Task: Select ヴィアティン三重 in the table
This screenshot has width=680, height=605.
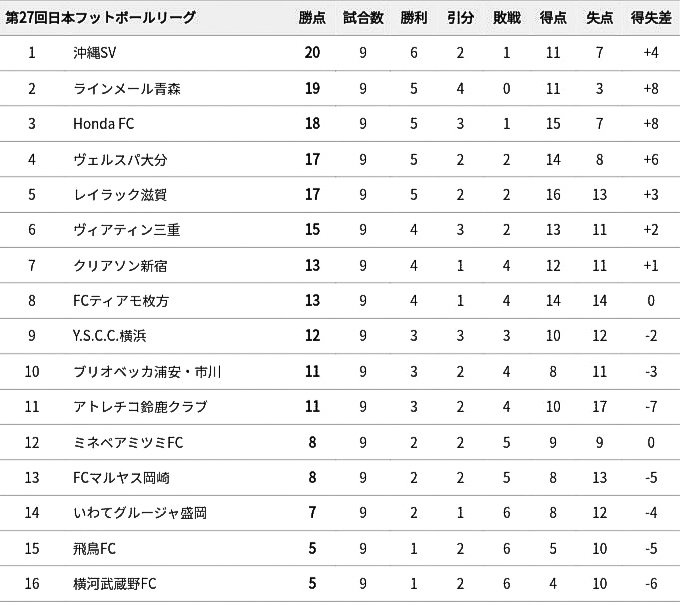Action: point(127,229)
